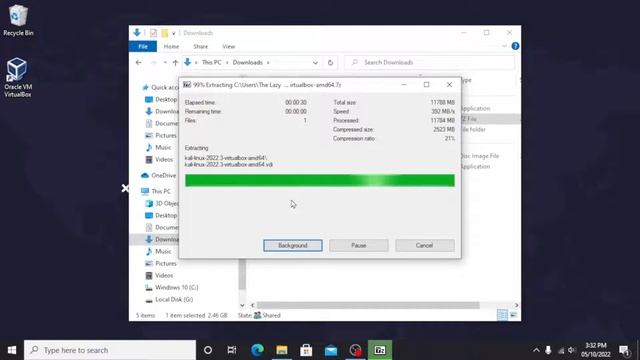
Task: Click the Properties icon in the title bar
Action: 153,33
